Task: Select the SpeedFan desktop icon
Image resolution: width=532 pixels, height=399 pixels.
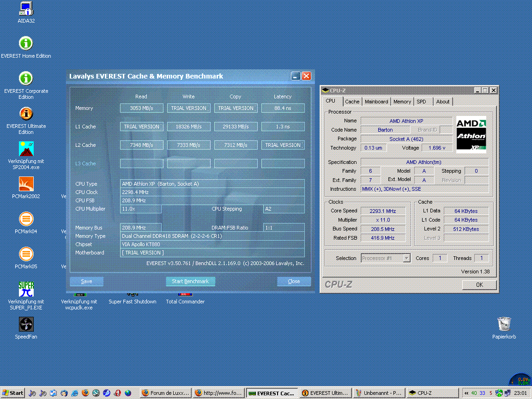Action: click(26, 324)
